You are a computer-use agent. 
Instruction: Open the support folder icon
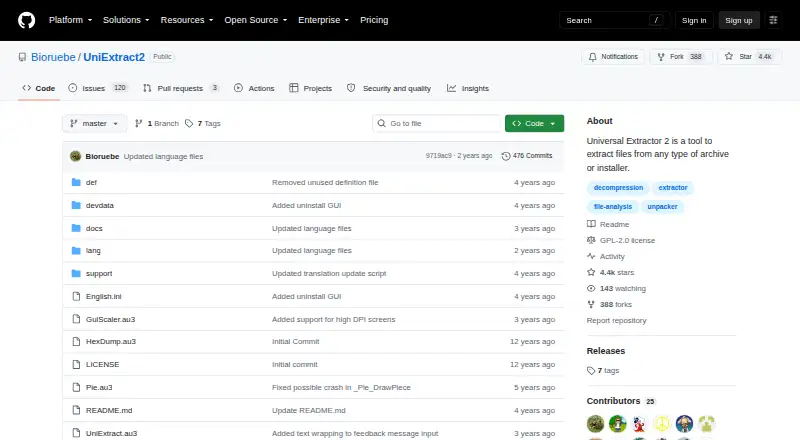76,274
